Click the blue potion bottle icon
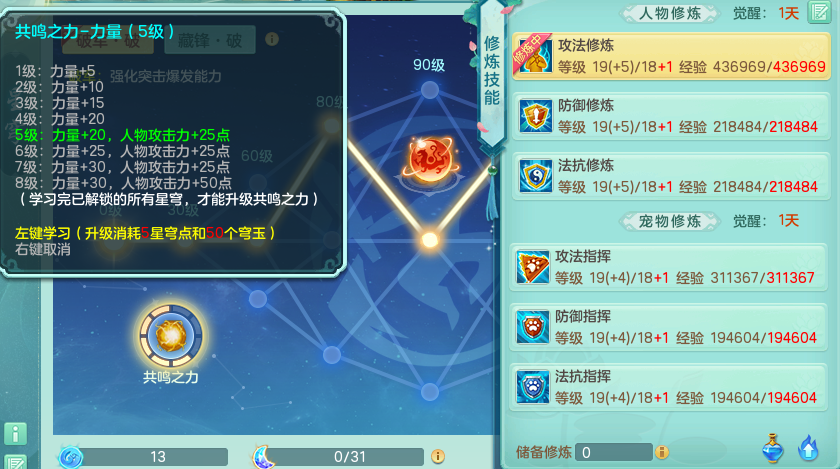Viewport: 840px width, 469px height. pos(772,448)
